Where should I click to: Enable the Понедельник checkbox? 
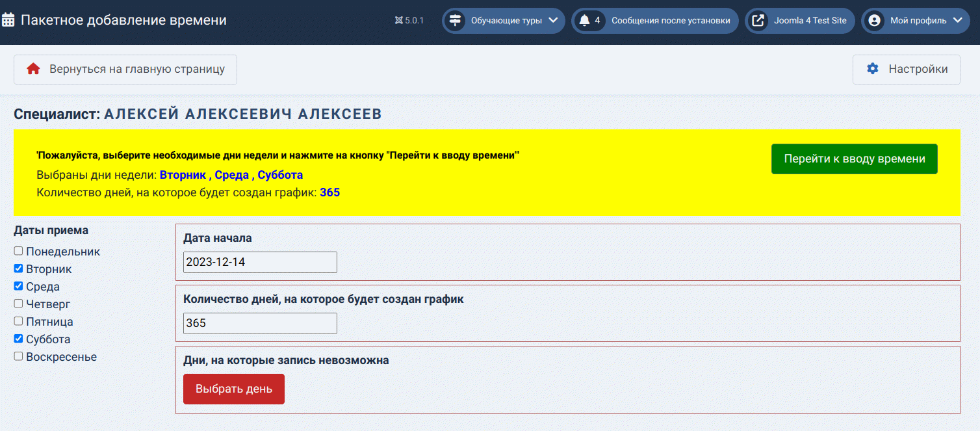click(19, 251)
